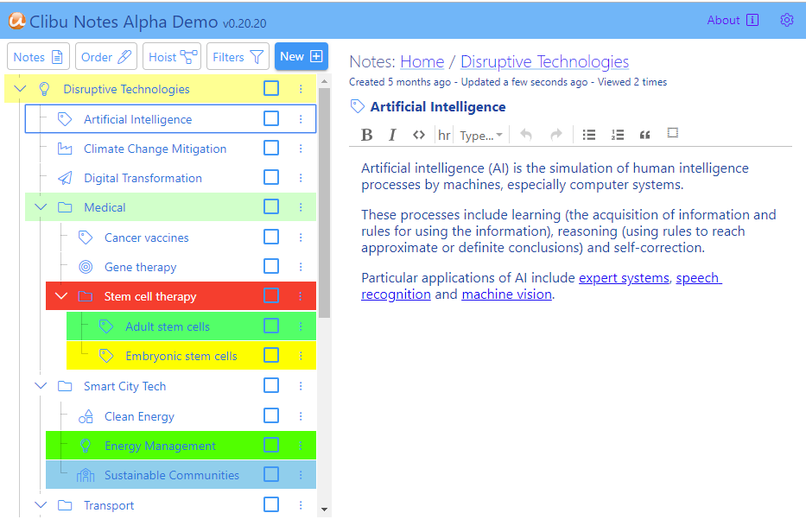
Task: Follow the expert systems link
Action: point(624,278)
